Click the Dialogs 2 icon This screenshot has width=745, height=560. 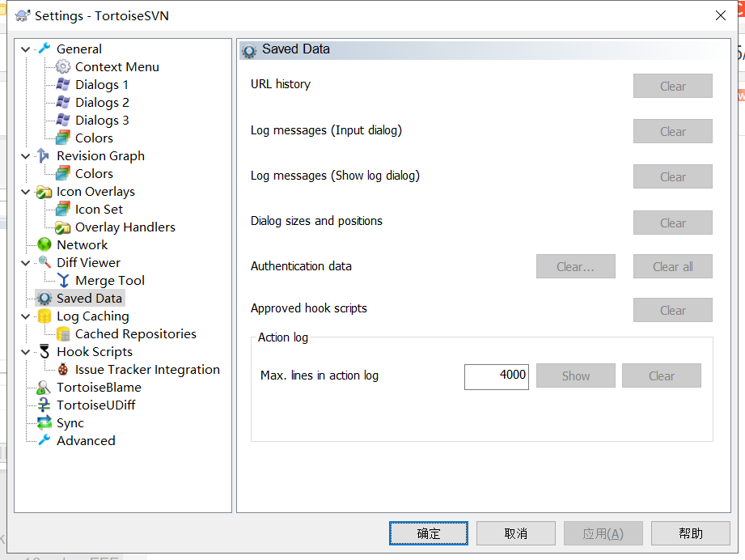pos(63,102)
